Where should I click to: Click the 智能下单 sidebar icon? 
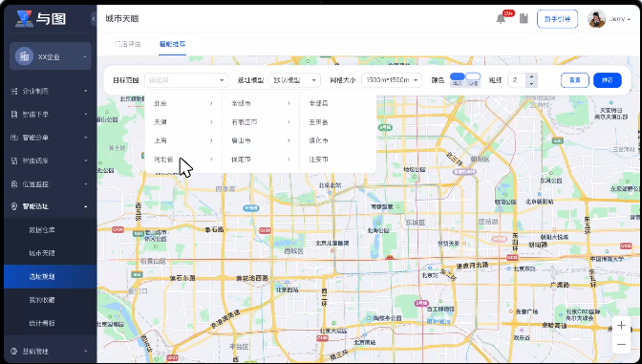pos(14,115)
